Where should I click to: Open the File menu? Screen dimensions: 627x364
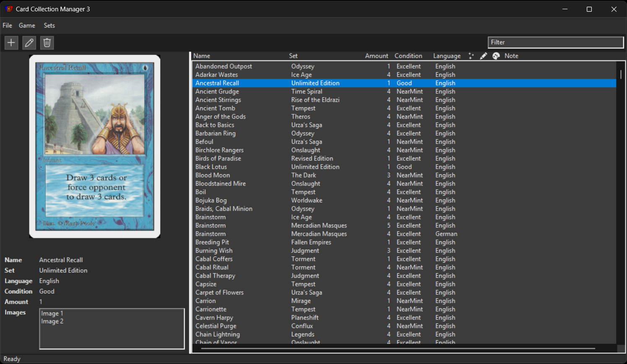7,26
